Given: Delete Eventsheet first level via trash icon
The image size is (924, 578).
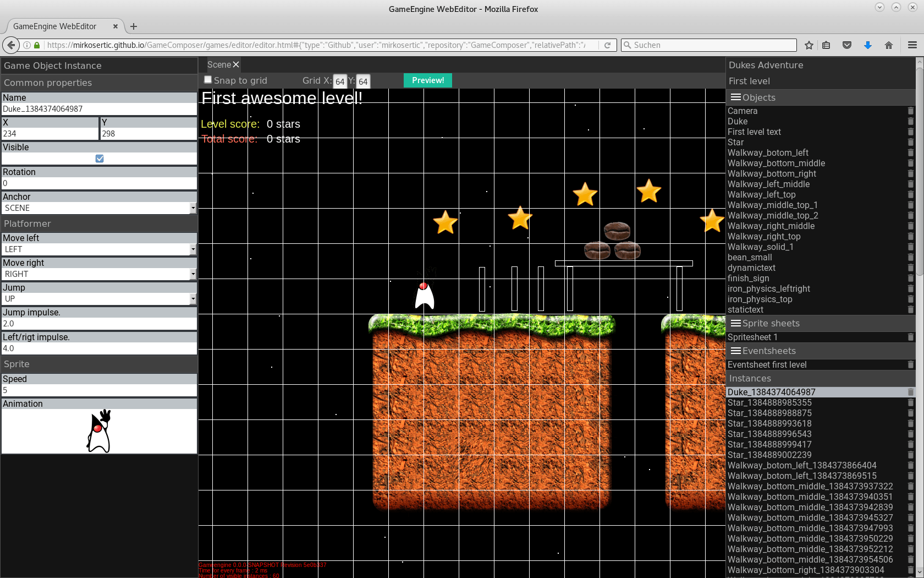Looking at the screenshot, I should (x=910, y=364).
